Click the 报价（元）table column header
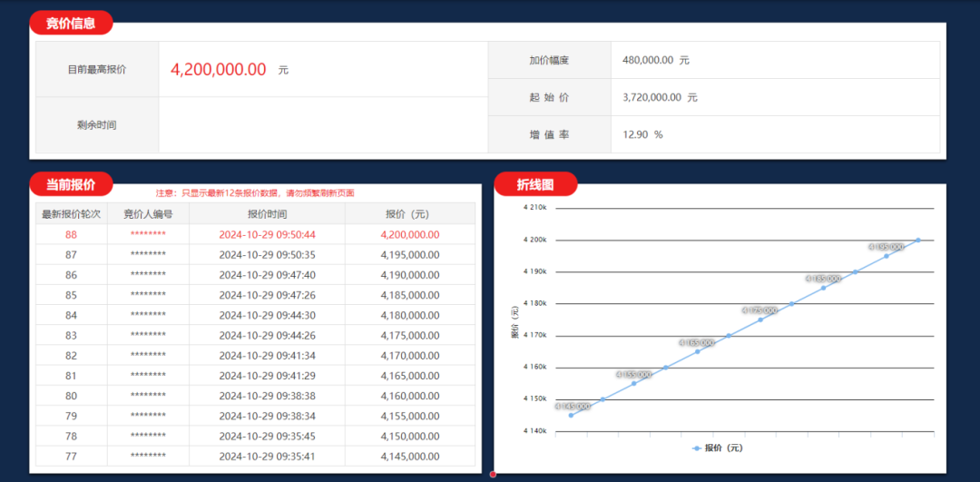980x482 pixels. [x=410, y=214]
